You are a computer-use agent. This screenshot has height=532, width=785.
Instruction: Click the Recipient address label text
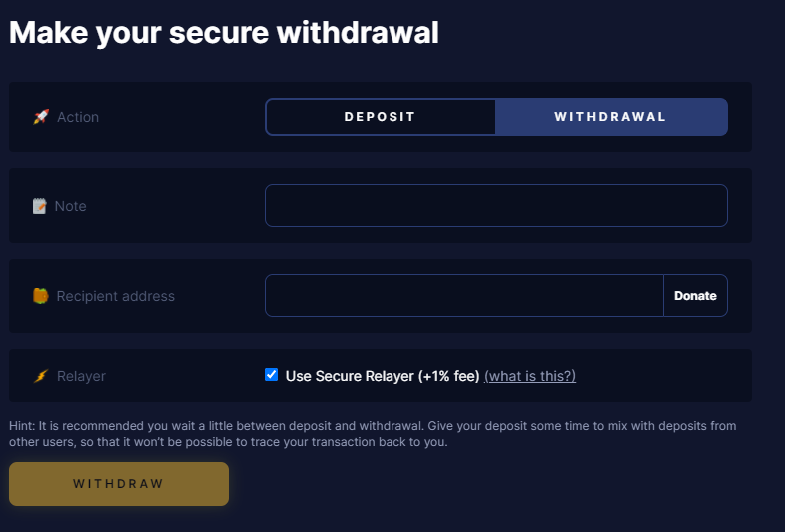pos(115,296)
